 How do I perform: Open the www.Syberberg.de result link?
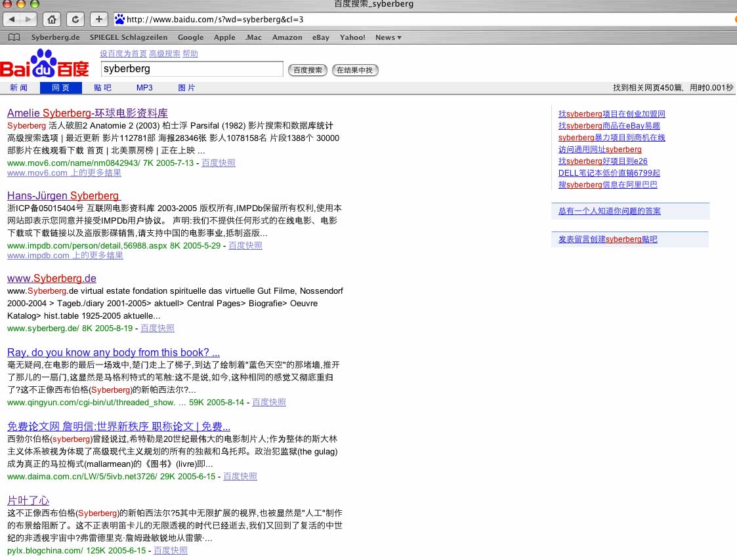tap(52, 279)
